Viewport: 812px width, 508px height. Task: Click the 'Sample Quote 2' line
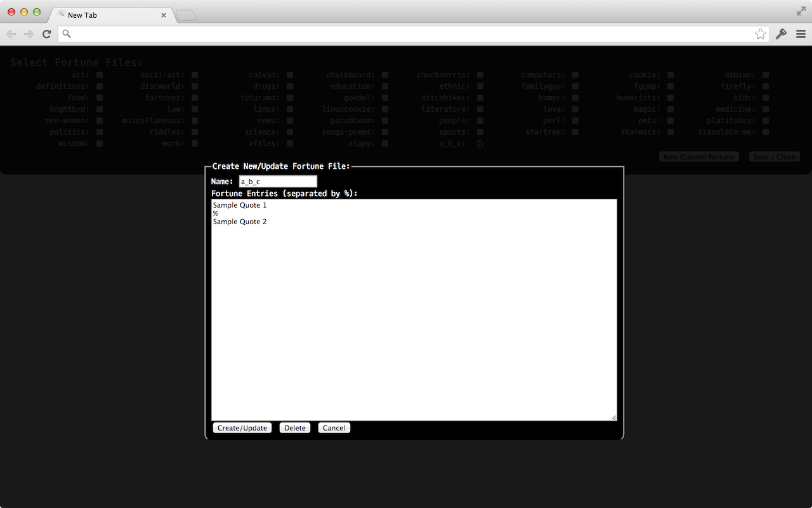point(240,222)
